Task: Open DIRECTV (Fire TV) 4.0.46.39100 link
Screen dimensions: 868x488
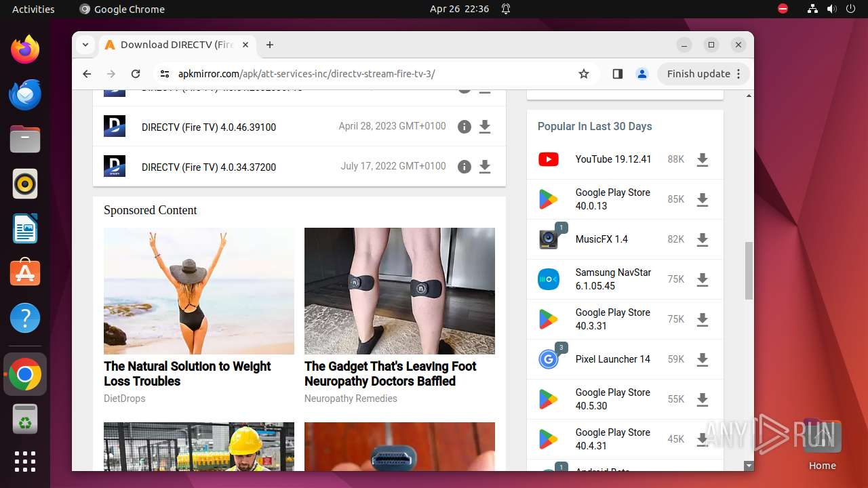Action: (x=209, y=127)
